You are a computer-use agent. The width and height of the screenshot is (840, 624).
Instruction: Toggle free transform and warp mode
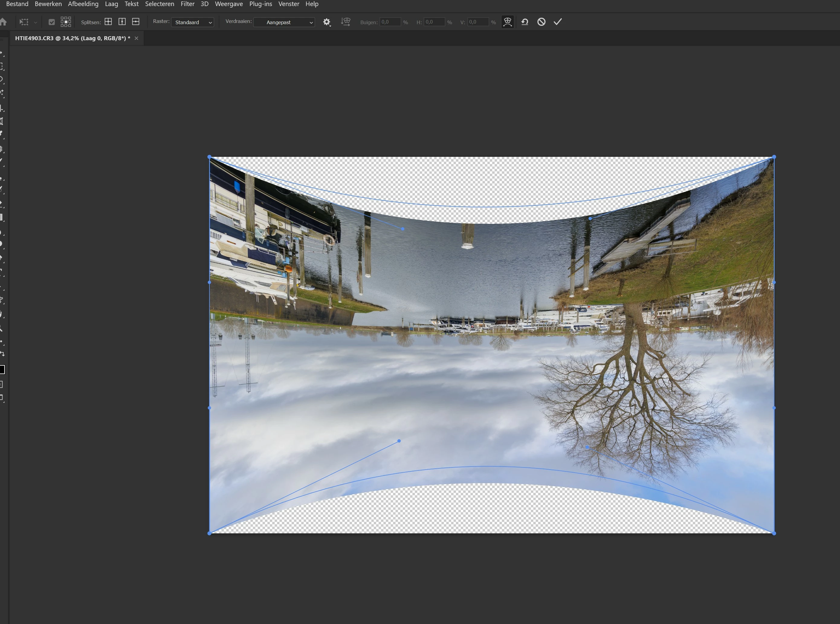click(507, 21)
